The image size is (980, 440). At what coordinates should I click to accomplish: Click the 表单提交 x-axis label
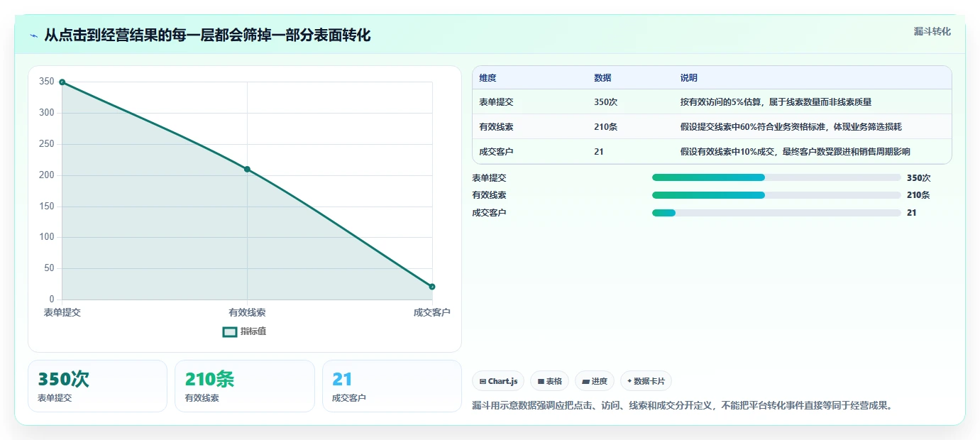click(62, 313)
